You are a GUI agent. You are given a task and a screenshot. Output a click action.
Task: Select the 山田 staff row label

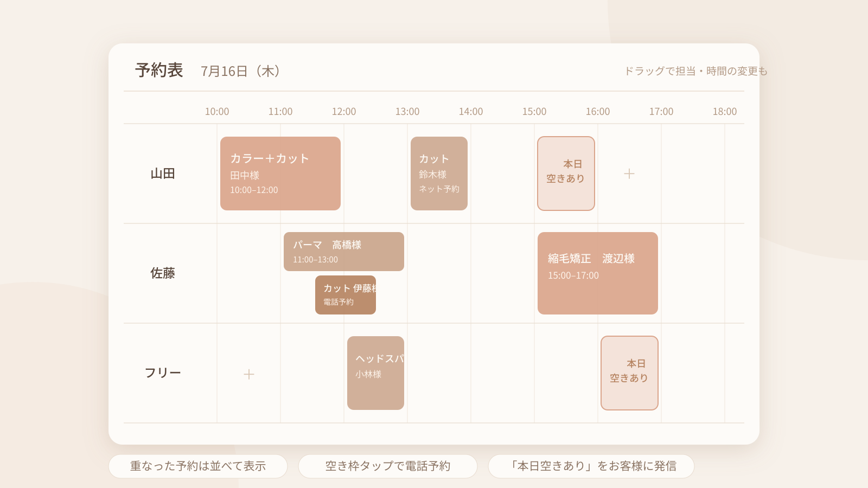pos(163,174)
